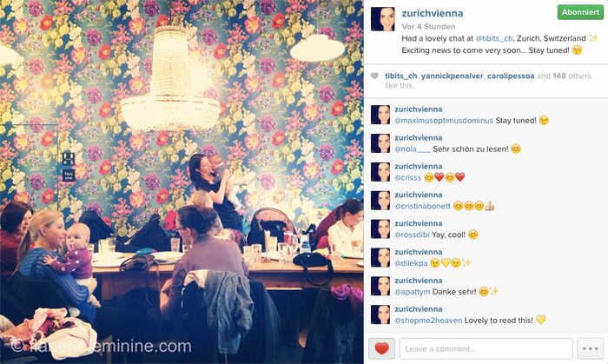Viewport: 608px width, 364px height.
Task: Click the restaurant photo with chandelier
Action: coord(182,182)
